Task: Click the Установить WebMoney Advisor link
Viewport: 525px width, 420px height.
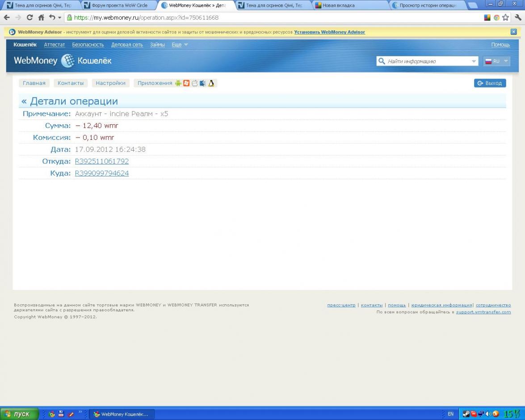Action: click(329, 32)
